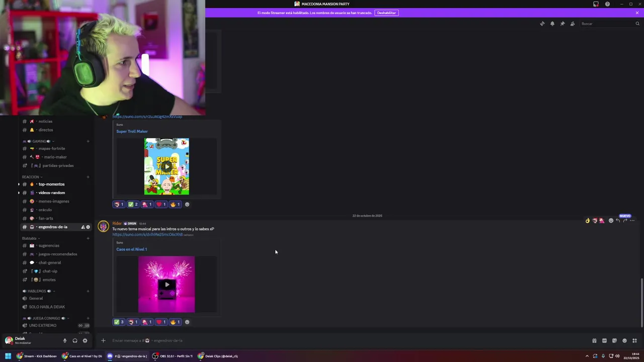This screenshot has height=362, width=644.
Task: Toggle fire reaction on Caos message
Action: click(x=175, y=322)
